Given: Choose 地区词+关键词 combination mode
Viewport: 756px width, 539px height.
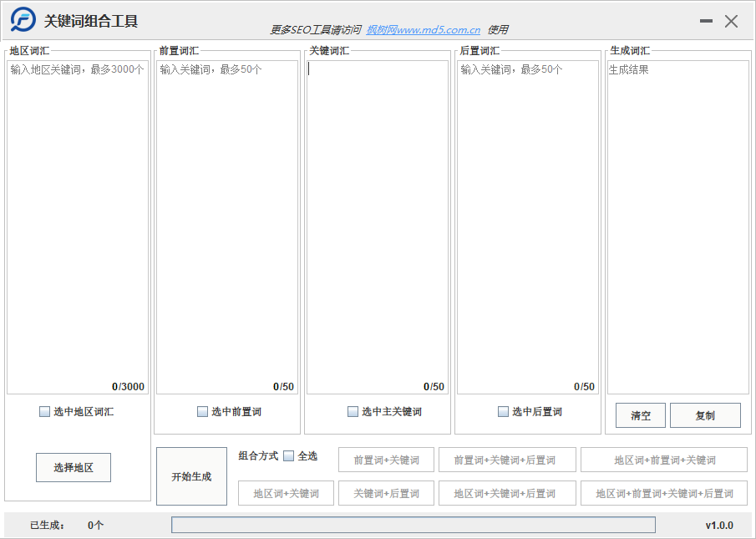Looking at the screenshot, I should tap(286, 493).
